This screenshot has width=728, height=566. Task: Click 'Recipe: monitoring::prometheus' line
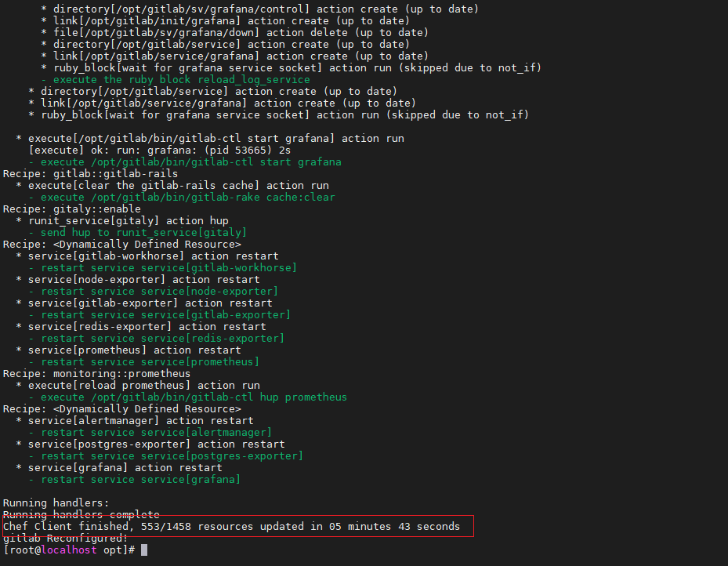click(96, 374)
